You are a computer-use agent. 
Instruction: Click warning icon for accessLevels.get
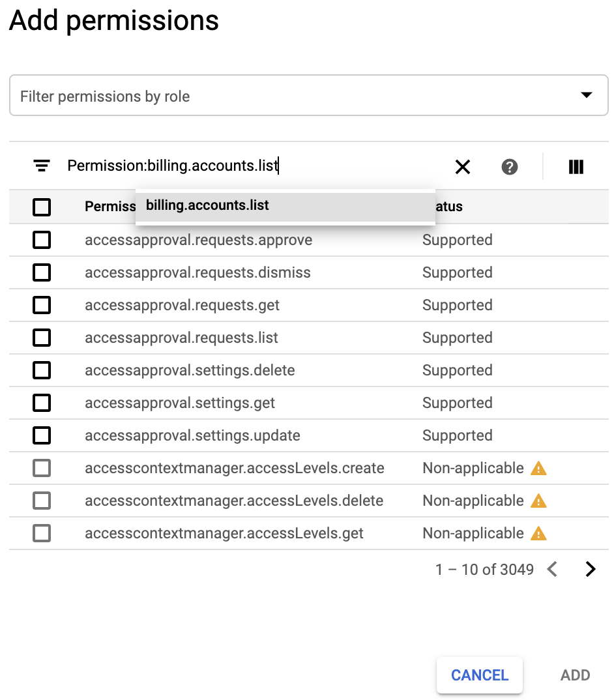point(538,534)
